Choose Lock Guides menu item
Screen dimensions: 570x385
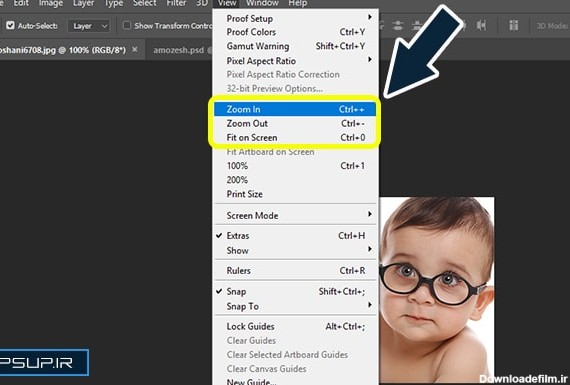pyautogui.click(x=295, y=326)
